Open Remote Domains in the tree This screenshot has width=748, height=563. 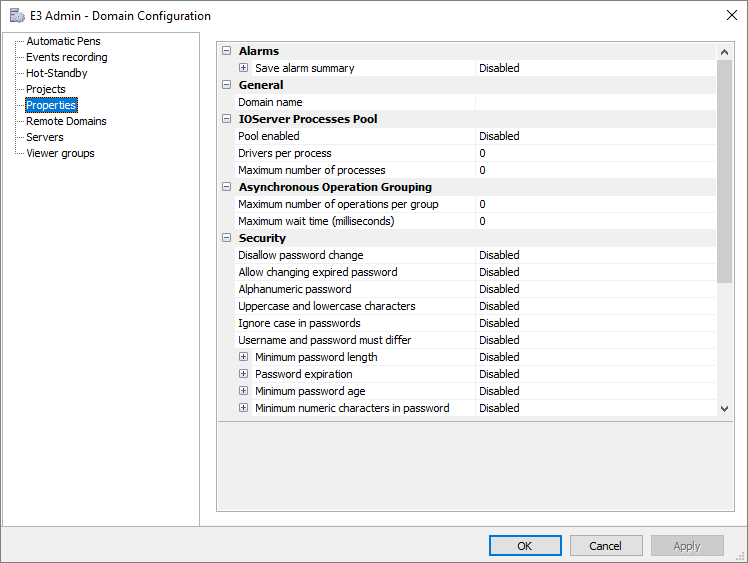[66, 121]
